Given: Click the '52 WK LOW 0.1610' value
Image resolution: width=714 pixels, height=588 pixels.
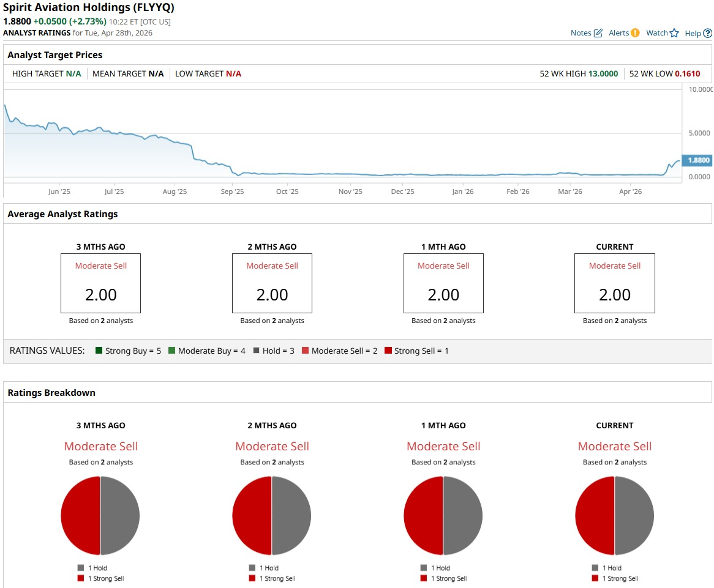Looking at the screenshot, I should point(665,73).
